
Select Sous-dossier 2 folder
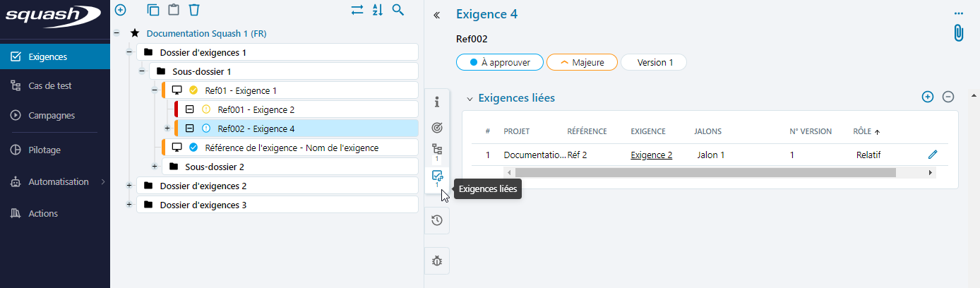290,167
